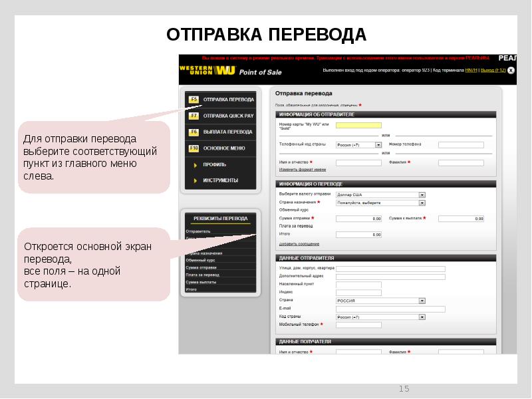The width and height of the screenshot is (532, 399).
Task: Expand the Выберите валюту отправки dropdown
Action: (422, 195)
